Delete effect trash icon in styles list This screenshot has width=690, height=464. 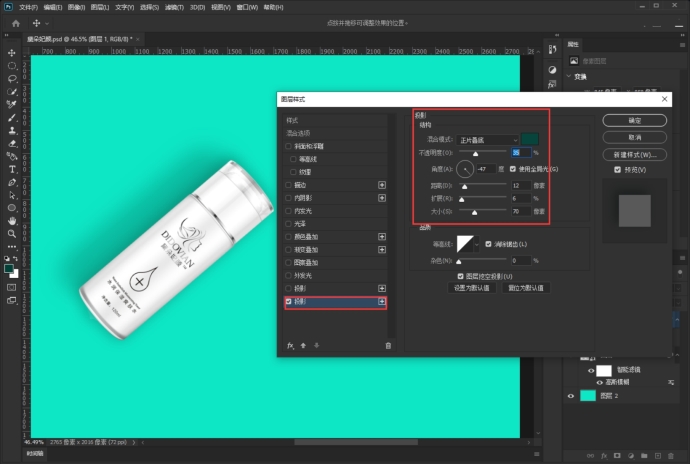(x=388, y=346)
